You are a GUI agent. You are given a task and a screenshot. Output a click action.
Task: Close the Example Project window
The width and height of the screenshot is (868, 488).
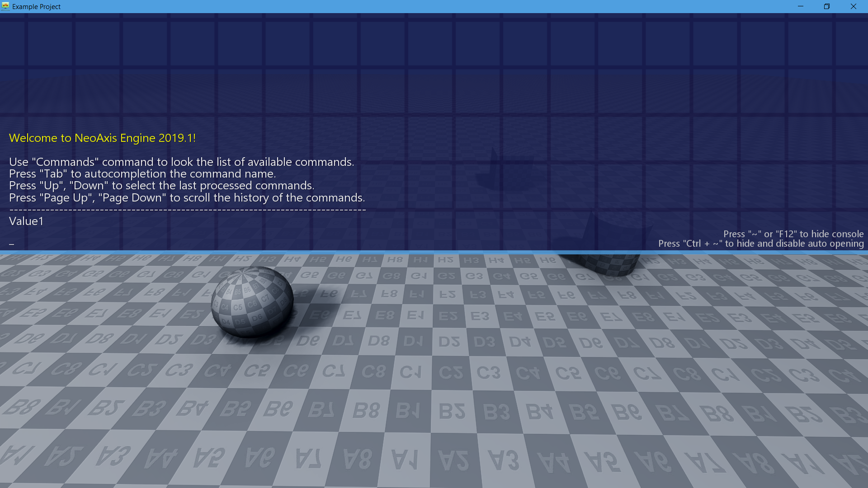(854, 6)
